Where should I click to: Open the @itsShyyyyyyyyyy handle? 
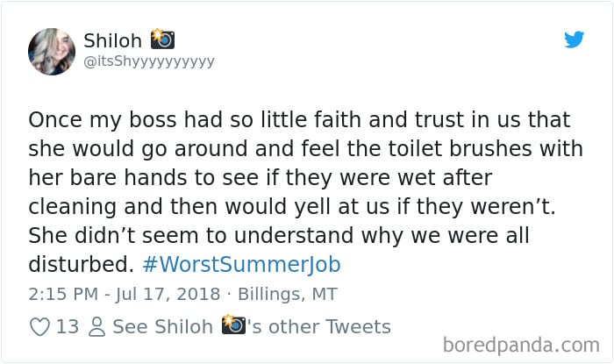(x=149, y=61)
